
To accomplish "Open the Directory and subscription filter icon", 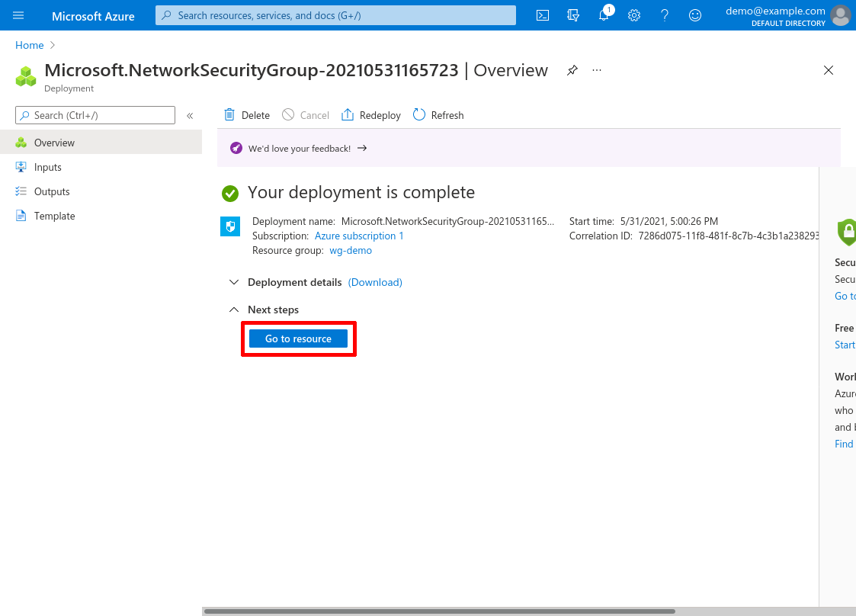I will click(572, 15).
